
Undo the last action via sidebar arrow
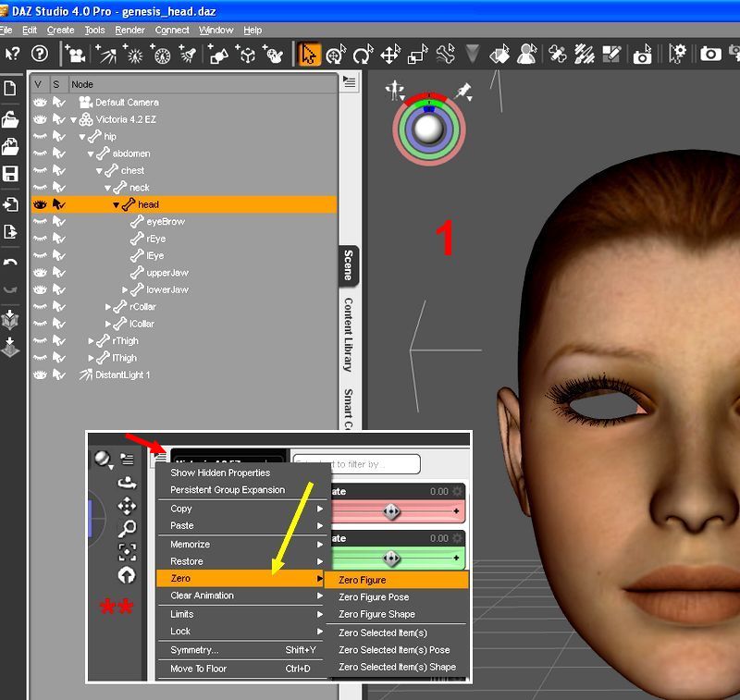point(10,263)
